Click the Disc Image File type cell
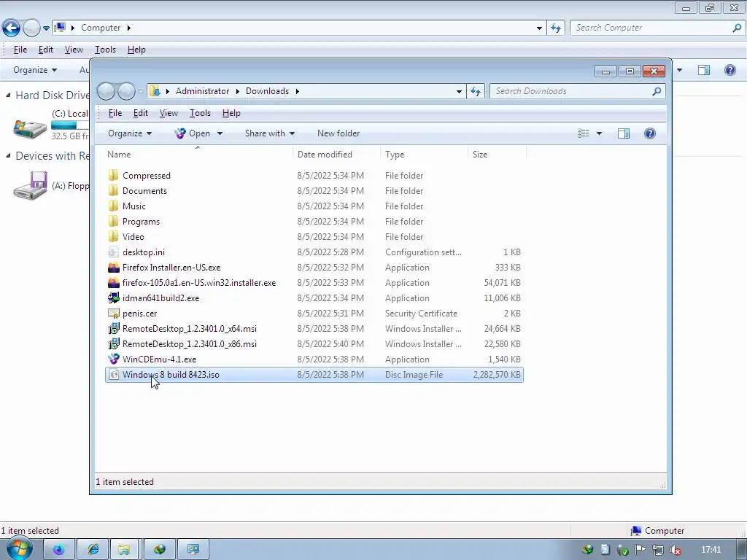Image resolution: width=747 pixels, height=560 pixels. [x=414, y=375]
